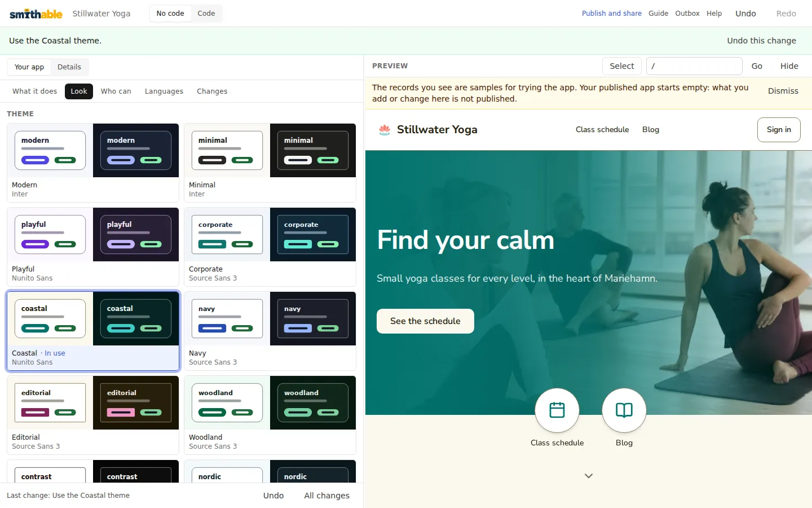Choose the Playful theme card
812x508 pixels.
[93, 247]
